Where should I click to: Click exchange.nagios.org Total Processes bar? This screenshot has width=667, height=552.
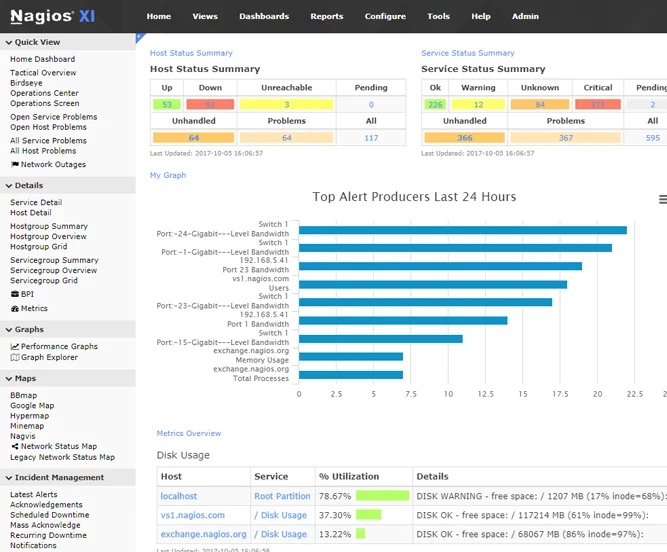351,375
